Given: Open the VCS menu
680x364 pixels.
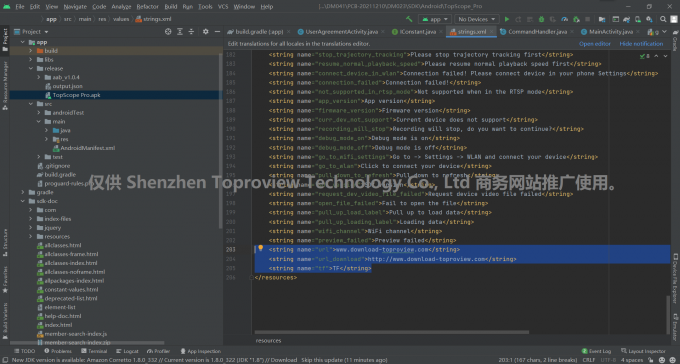Looking at the screenshot, I should click(223, 7).
